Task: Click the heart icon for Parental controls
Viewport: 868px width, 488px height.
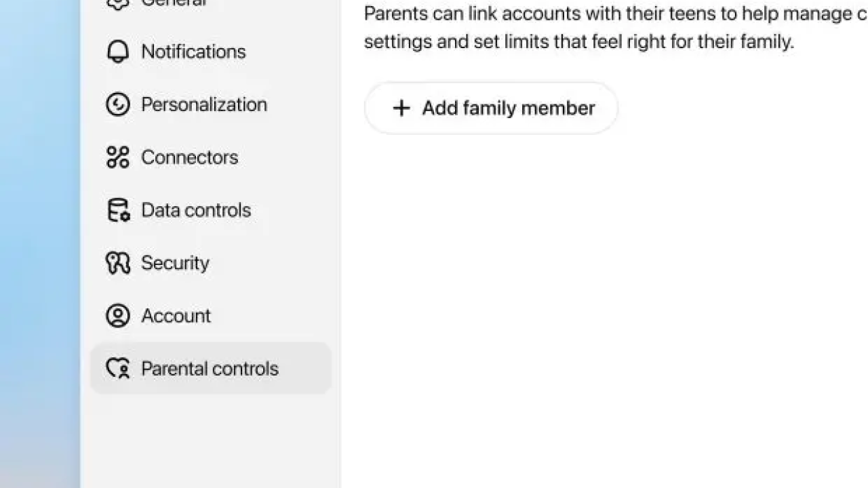Action: tap(118, 369)
